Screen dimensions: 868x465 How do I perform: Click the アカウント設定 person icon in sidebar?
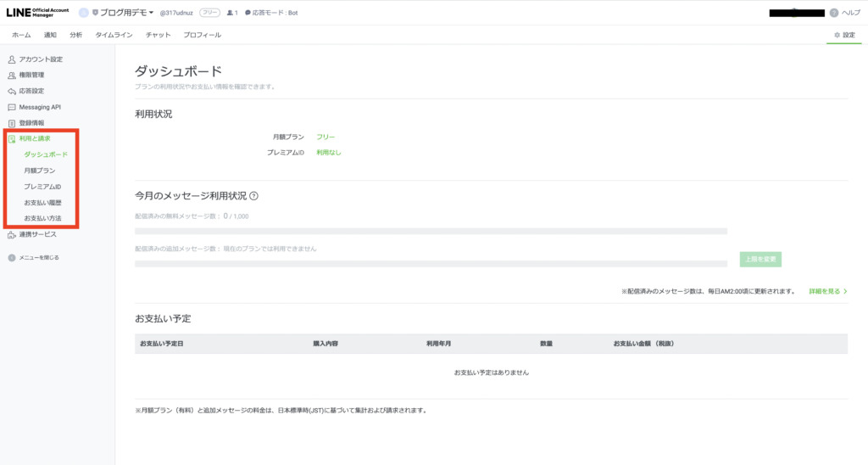pos(12,59)
